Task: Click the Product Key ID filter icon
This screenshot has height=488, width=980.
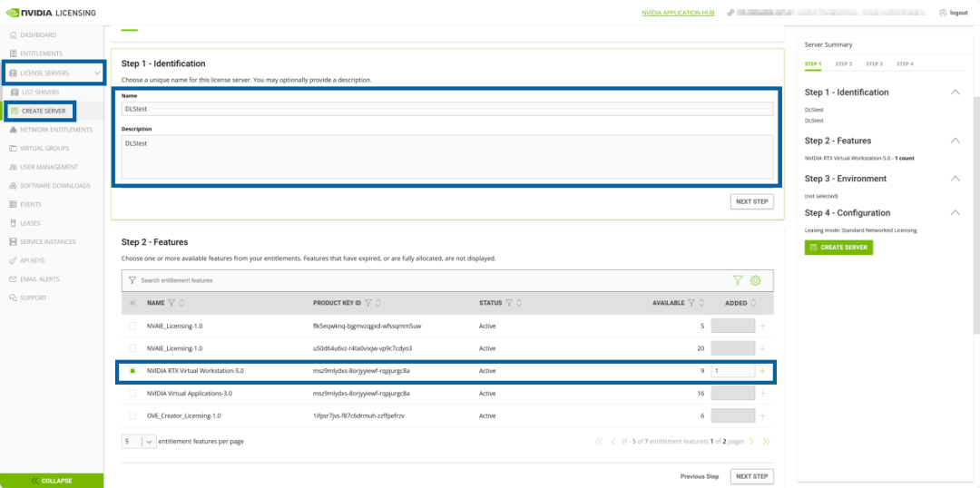Action: pos(368,303)
